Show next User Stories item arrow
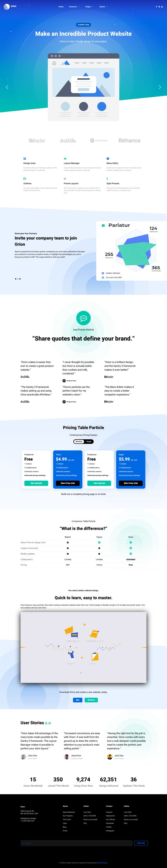 point(50,723)
